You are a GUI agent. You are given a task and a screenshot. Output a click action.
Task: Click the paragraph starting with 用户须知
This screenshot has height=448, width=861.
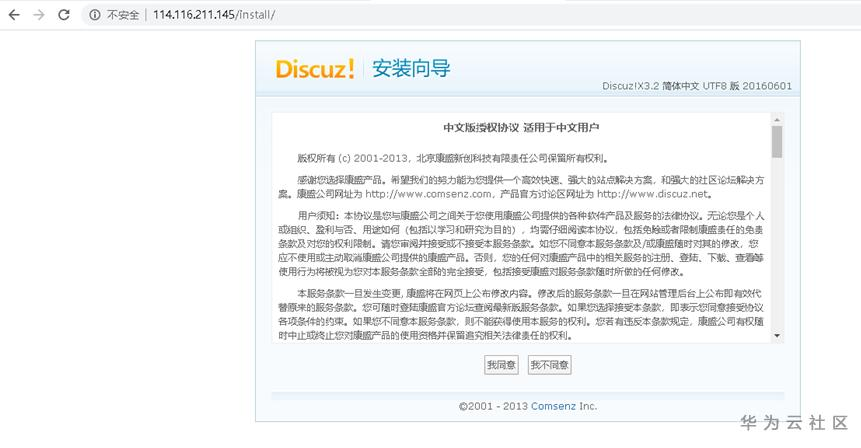521,243
